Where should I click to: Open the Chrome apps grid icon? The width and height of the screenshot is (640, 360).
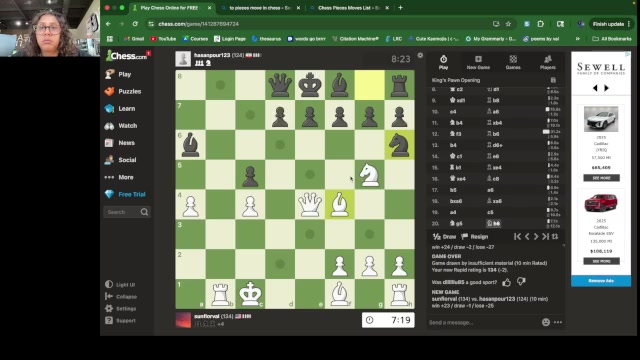click(109, 39)
